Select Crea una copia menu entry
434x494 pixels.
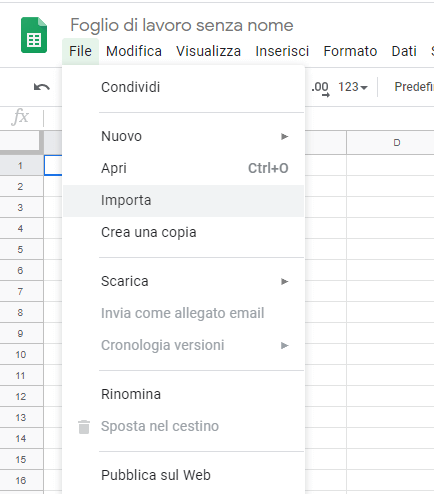183,232
